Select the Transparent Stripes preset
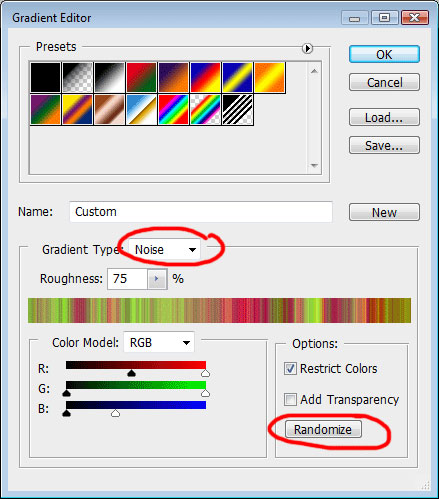439x499 pixels. [x=237, y=109]
